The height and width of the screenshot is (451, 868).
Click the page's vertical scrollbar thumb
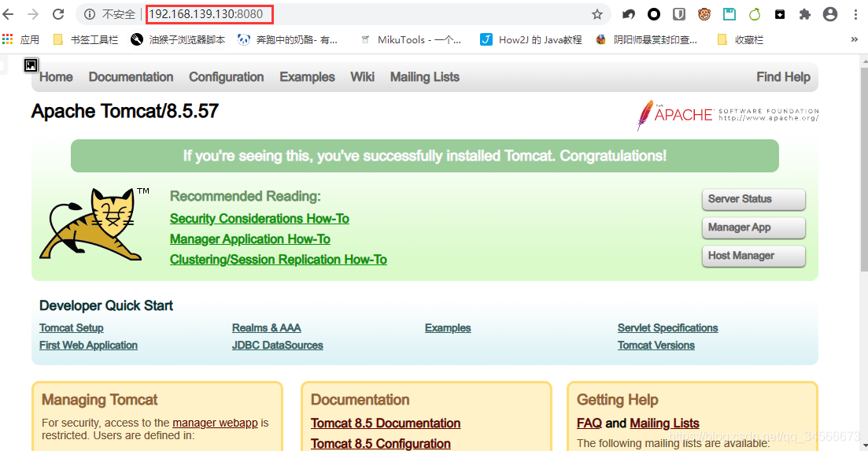click(864, 168)
